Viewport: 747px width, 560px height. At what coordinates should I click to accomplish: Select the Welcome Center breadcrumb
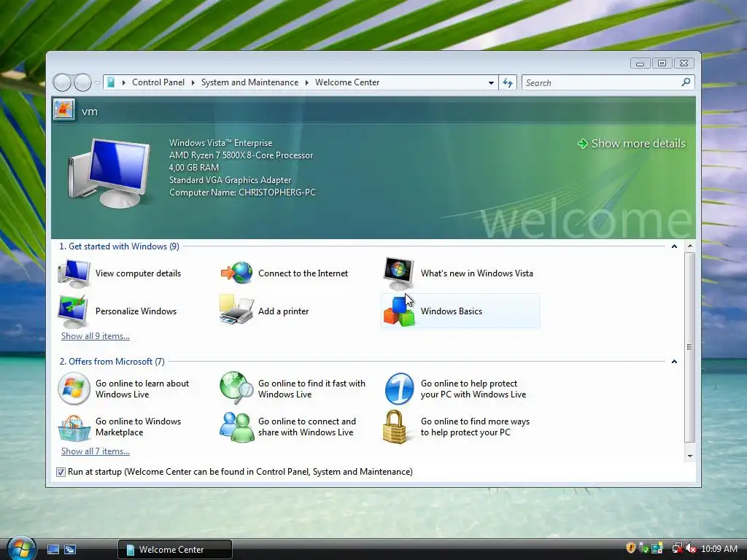347,82
